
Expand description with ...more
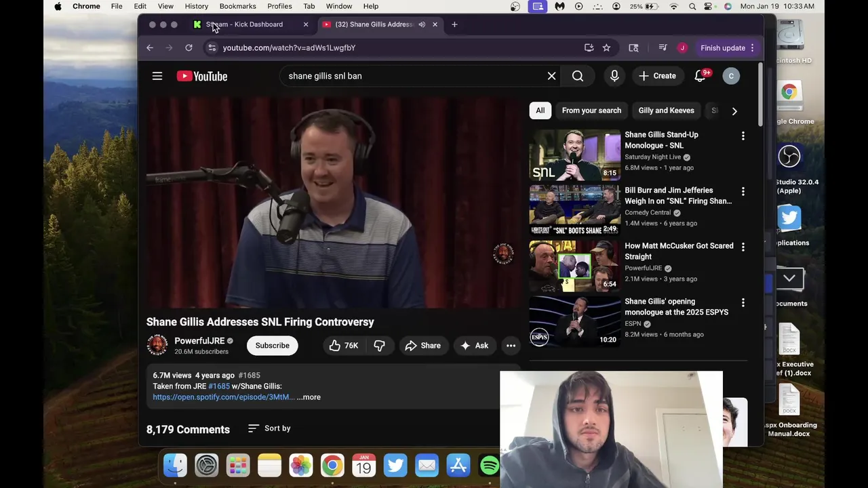(x=309, y=397)
